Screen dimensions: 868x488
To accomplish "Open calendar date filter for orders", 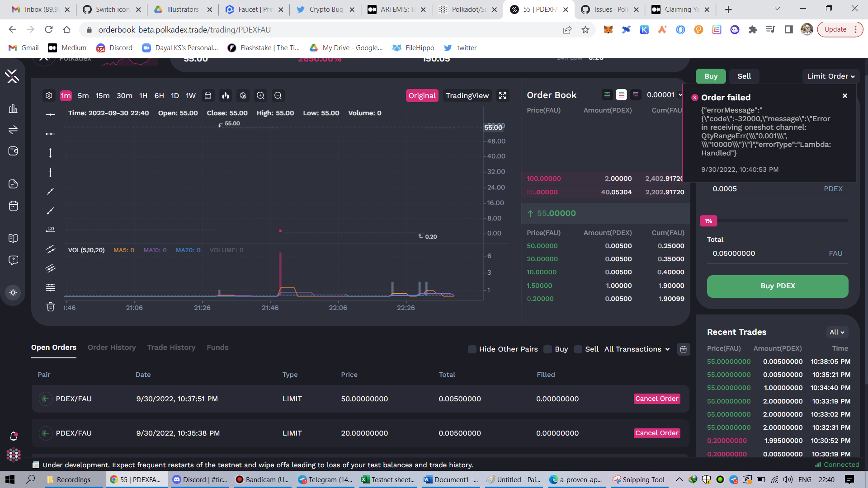I will [x=683, y=349].
